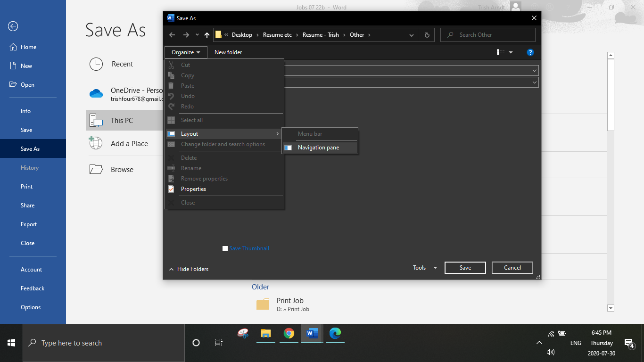Click inside the Search Other box
The width and height of the screenshot is (644, 362).
click(x=488, y=35)
